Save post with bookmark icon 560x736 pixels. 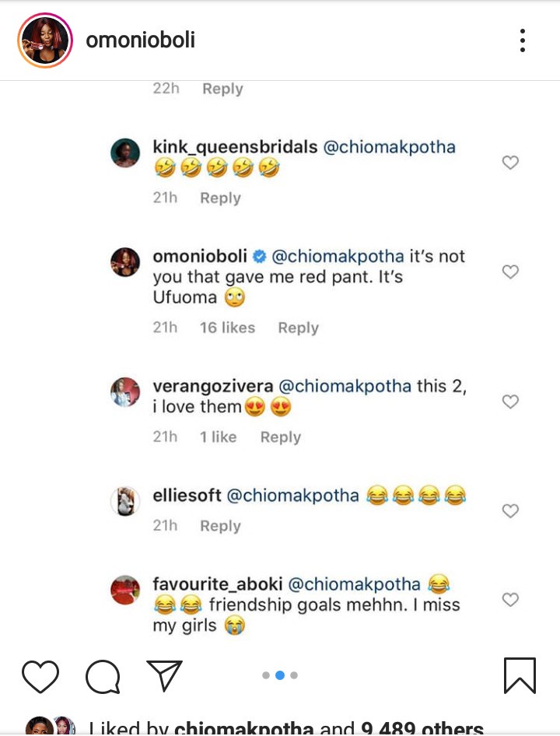coord(520,675)
